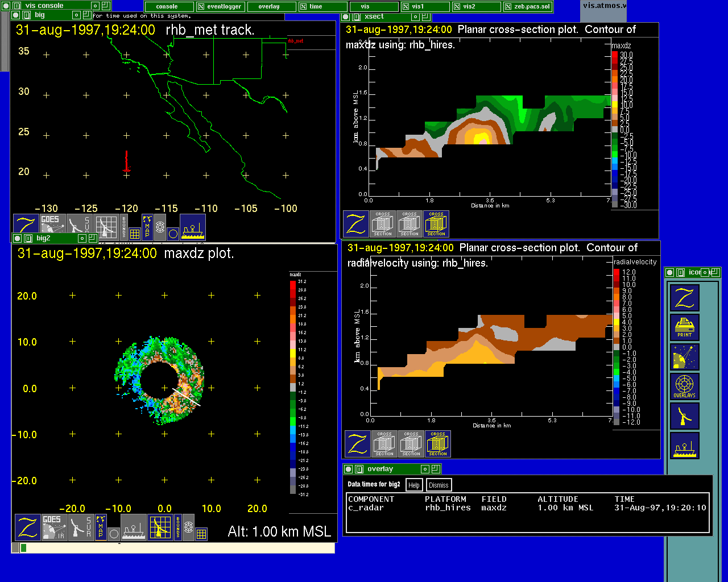Image resolution: width=728 pixels, height=582 pixels.
Task: Toggle the small grid icon in maxdz plot toolbar
Action: tap(201, 534)
